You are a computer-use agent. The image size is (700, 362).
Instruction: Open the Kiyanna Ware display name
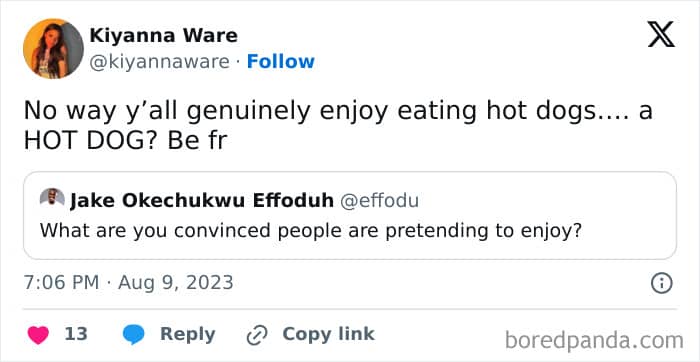pyautogui.click(x=163, y=35)
